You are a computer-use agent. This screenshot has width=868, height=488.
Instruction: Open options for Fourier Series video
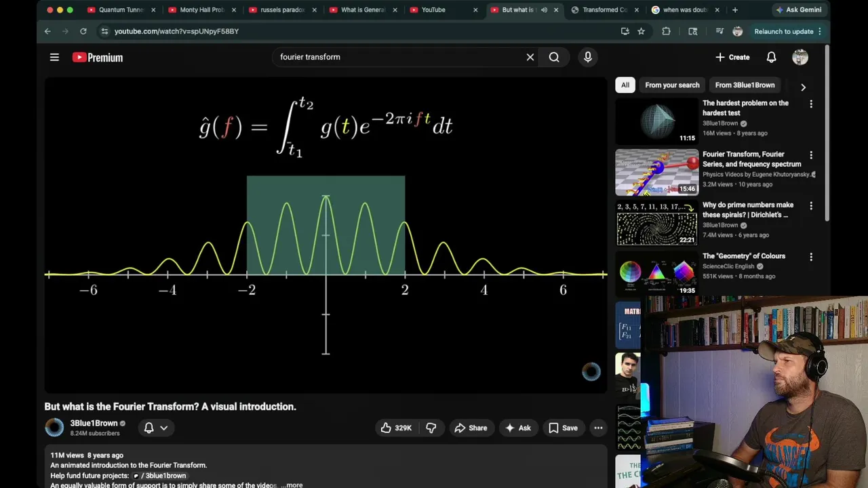coord(811,155)
